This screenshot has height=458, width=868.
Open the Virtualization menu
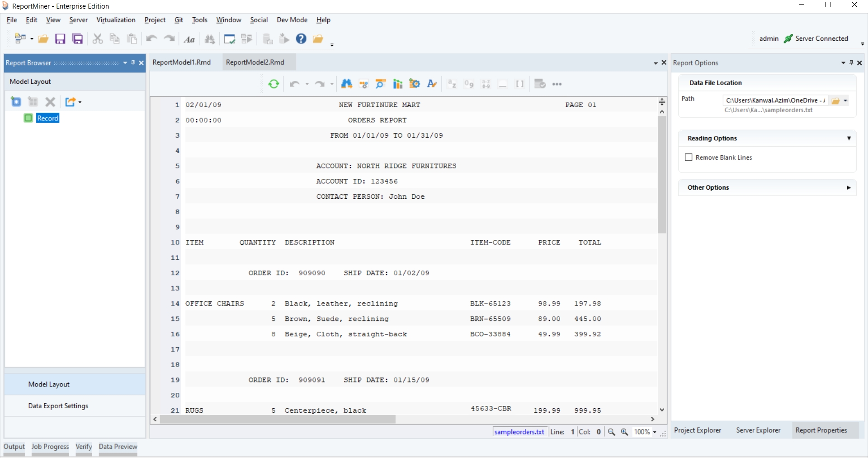tap(116, 20)
